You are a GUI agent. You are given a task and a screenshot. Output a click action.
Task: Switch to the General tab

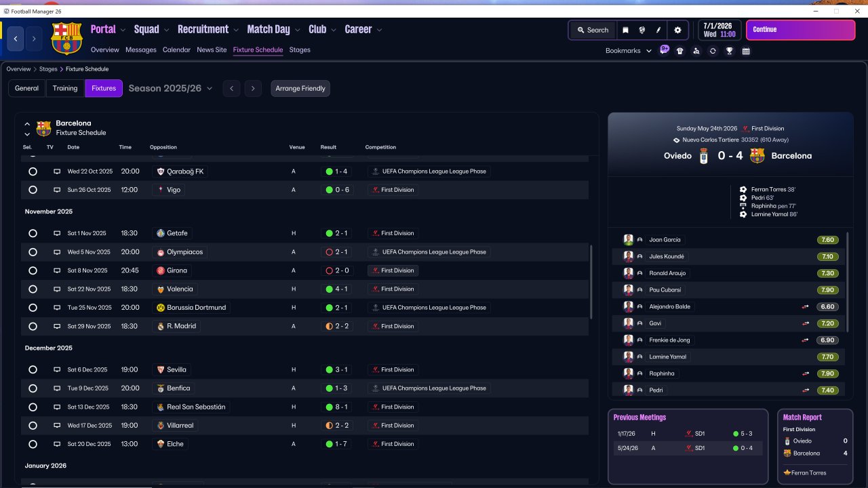[x=26, y=88]
